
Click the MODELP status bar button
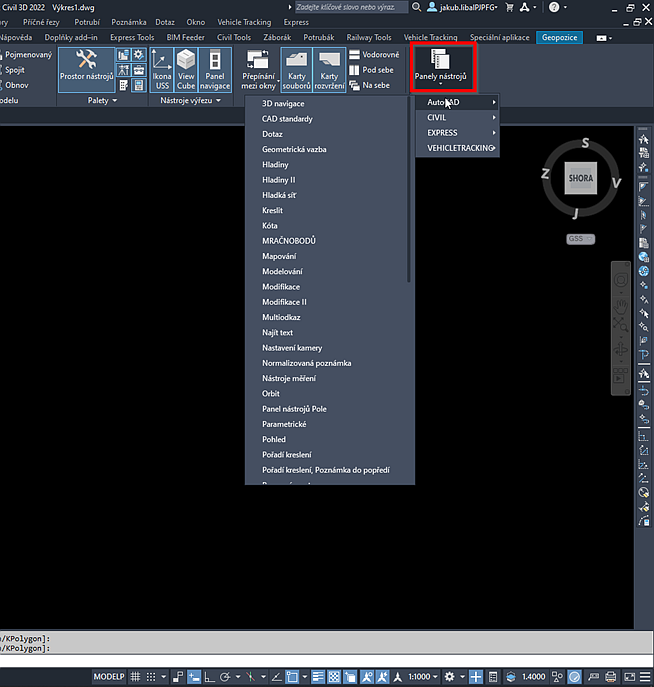tap(110, 677)
